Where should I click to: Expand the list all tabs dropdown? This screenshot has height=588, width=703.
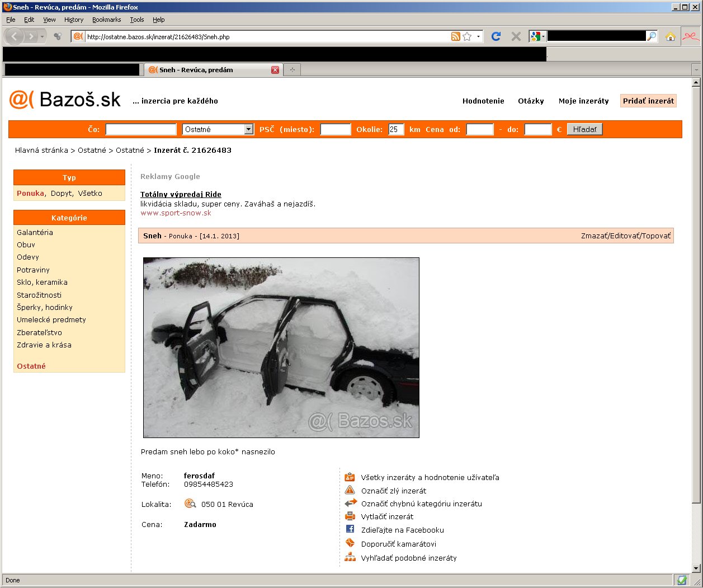click(696, 70)
